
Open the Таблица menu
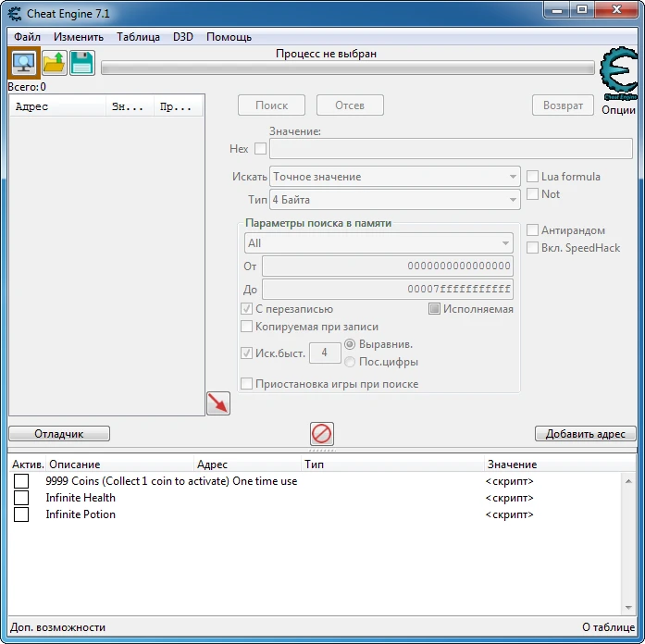point(138,37)
